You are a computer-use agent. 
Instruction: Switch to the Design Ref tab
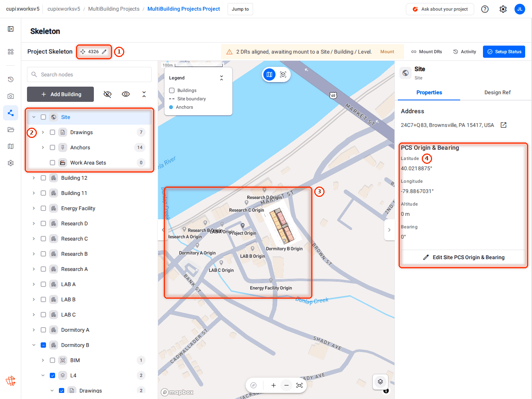(x=497, y=92)
